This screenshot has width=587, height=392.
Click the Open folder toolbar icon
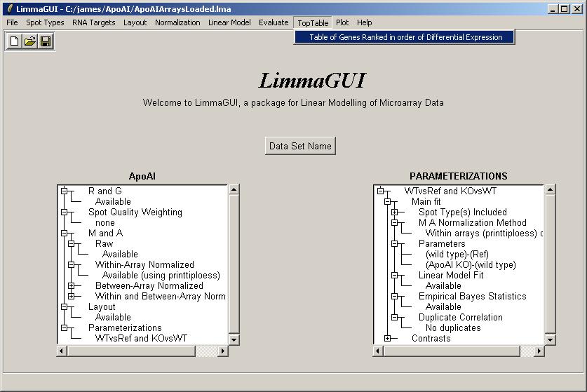pos(30,41)
